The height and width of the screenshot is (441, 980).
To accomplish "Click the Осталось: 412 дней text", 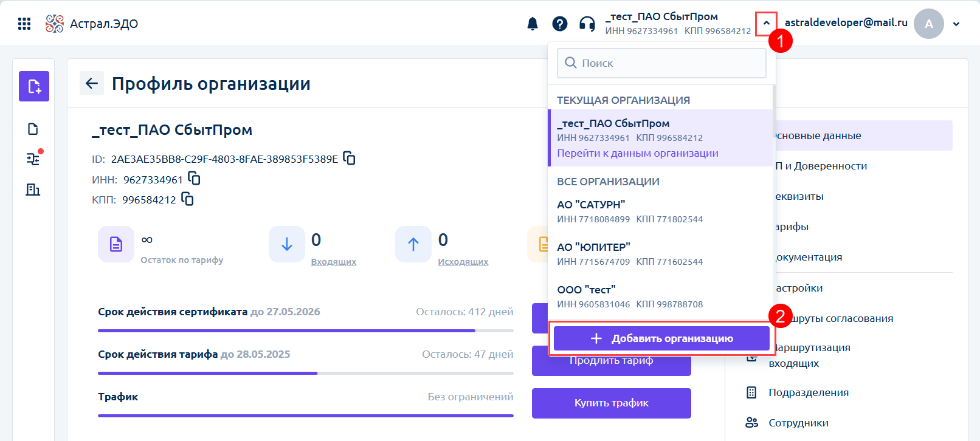I will pos(464,312).
